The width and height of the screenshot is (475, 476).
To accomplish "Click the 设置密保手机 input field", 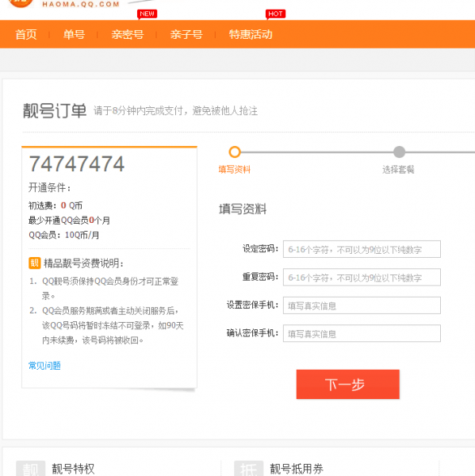I will point(362,305).
